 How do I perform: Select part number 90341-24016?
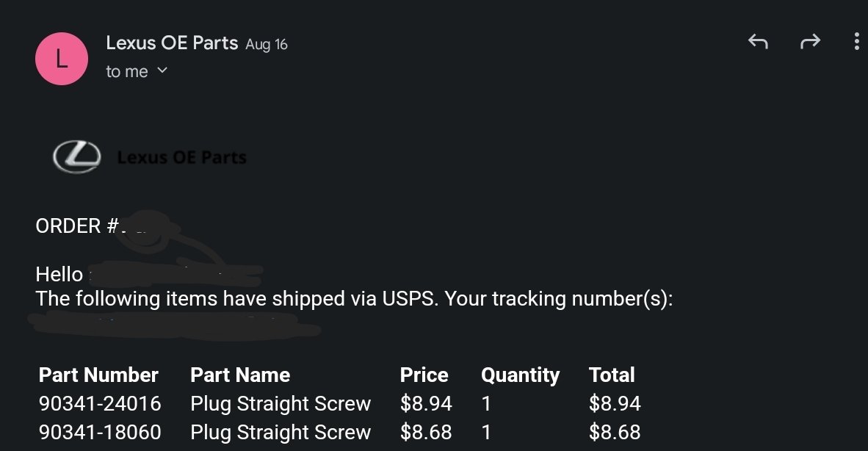pyautogui.click(x=100, y=403)
